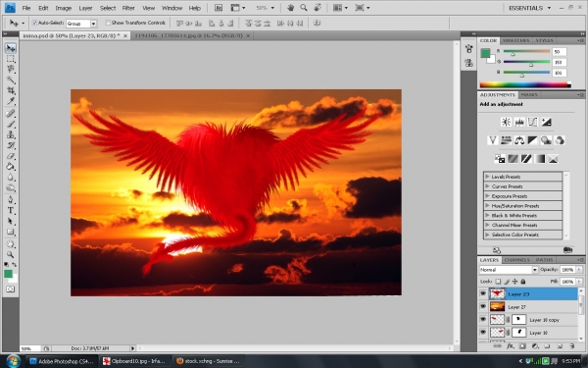Image resolution: width=588 pixels, height=368 pixels.
Task: Click the R color slider
Action: click(x=526, y=51)
